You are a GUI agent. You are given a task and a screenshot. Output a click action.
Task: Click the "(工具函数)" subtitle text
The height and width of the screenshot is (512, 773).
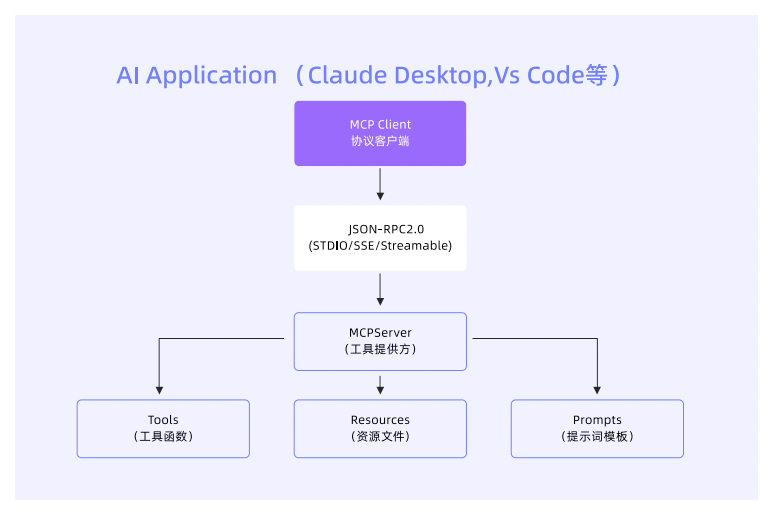[163, 437]
